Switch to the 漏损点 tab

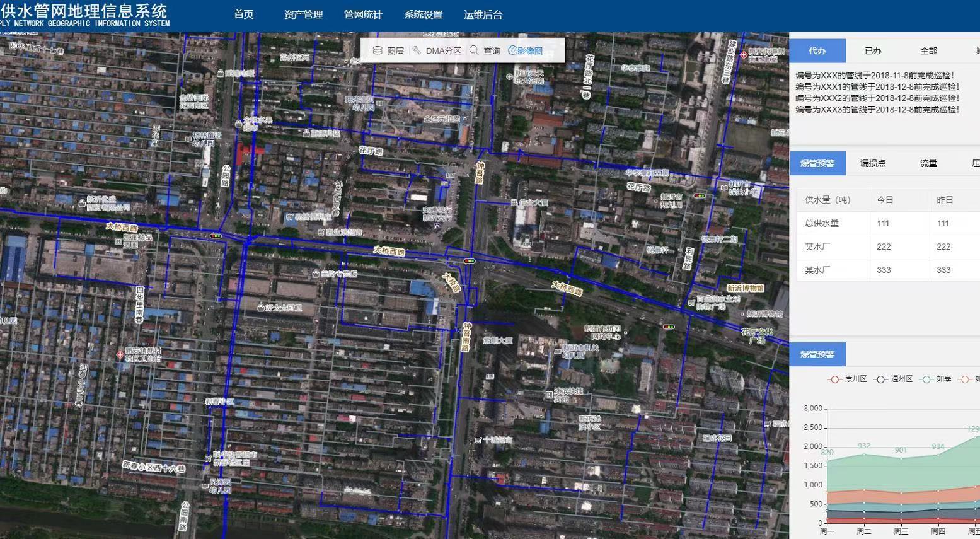point(873,163)
